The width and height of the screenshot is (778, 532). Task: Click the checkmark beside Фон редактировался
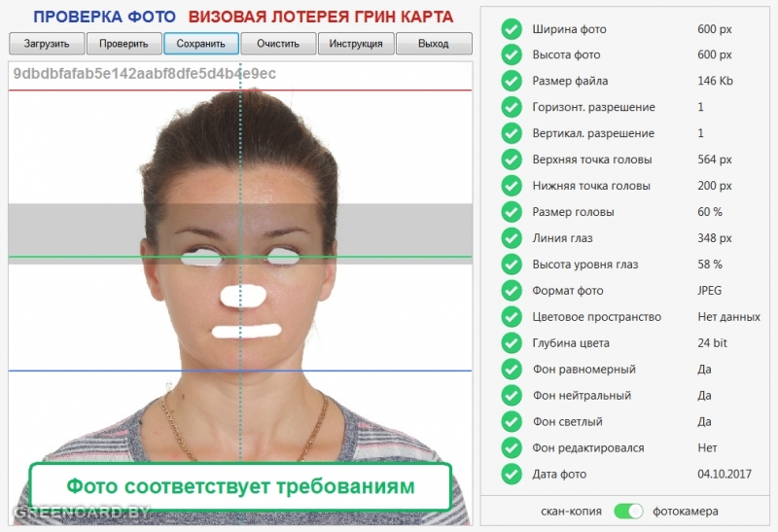[x=512, y=448]
